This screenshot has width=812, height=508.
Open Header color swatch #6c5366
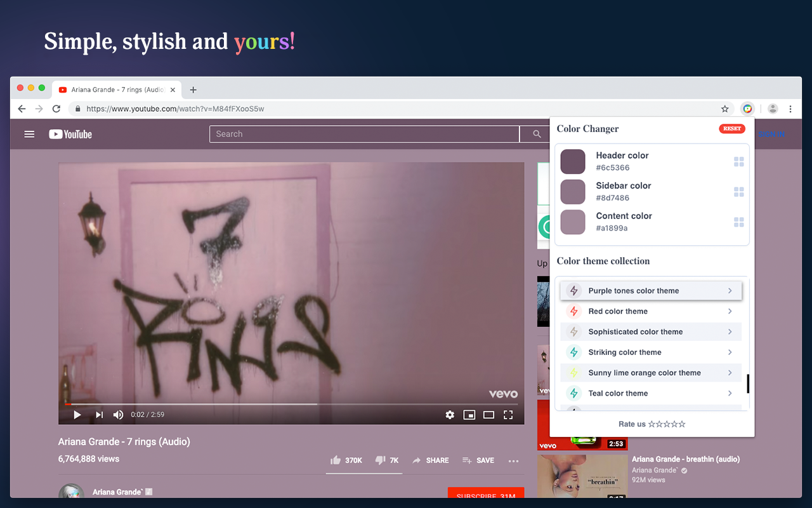click(x=573, y=161)
